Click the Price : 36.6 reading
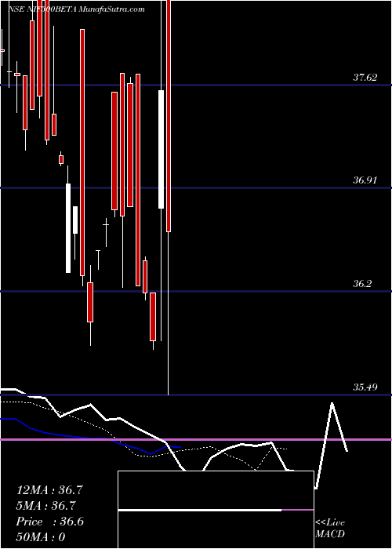Image resolution: width=392 pixels, height=549 pixels. coord(49,522)
